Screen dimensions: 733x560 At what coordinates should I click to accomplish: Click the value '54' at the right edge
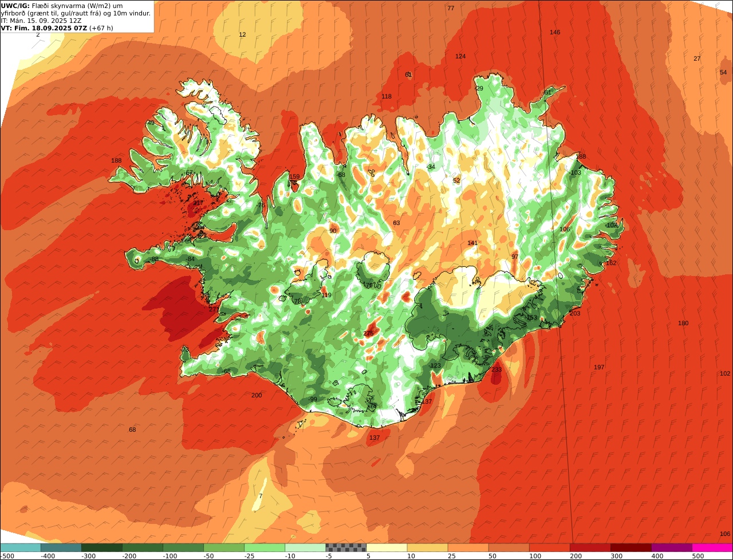click(723, 72)
